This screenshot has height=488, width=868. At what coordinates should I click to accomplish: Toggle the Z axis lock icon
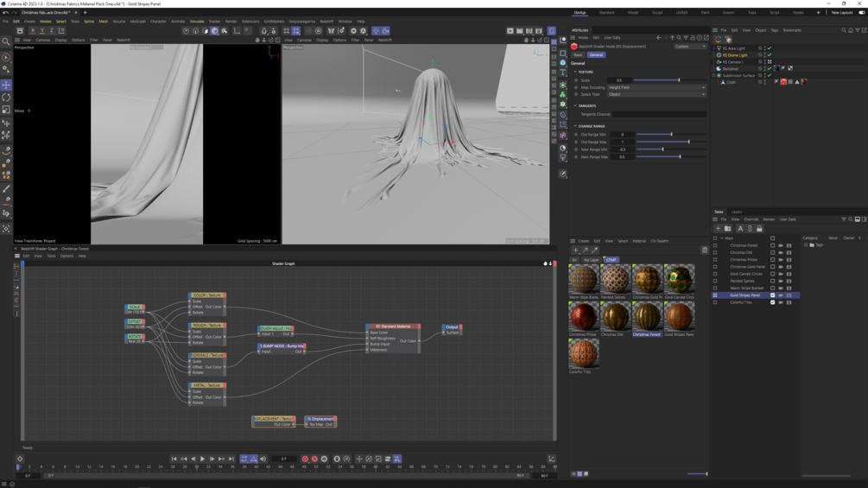(x=52, y=31)
